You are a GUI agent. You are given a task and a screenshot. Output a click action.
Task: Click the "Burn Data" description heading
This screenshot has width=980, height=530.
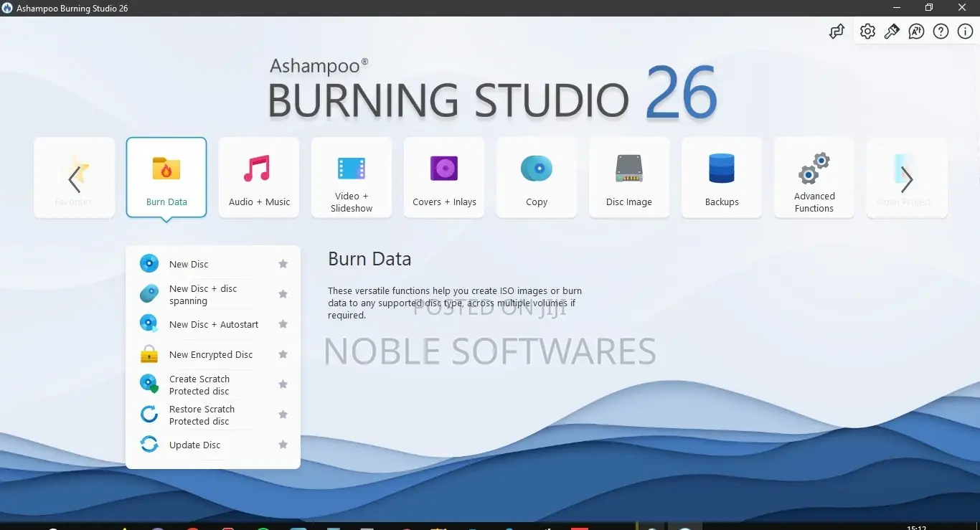tap(369, 259)
